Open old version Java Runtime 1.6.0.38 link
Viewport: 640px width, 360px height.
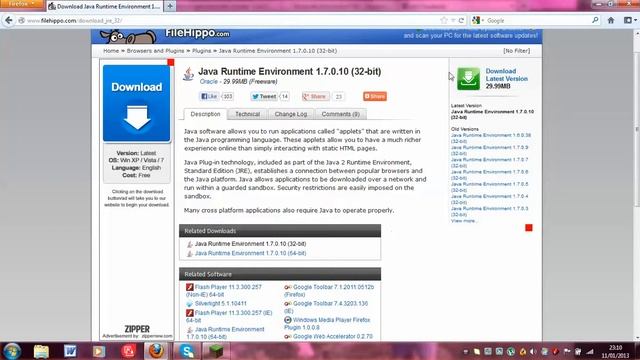491,138
